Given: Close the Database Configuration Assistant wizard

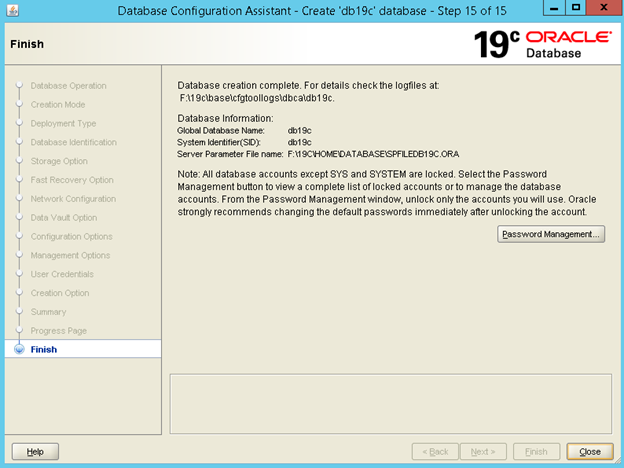Looking at the screenshot, I should click(x=590, y=452).
